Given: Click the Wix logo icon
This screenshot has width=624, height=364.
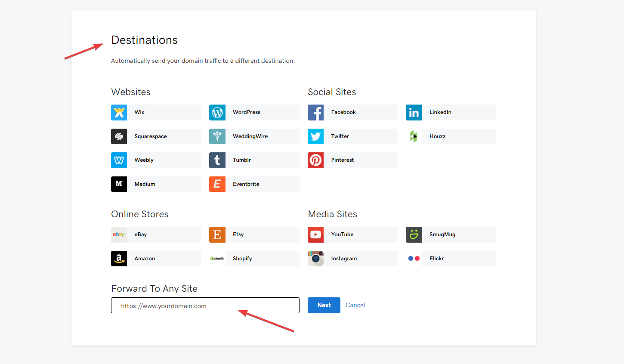Looking at the screenshot, I should point(119,112).
